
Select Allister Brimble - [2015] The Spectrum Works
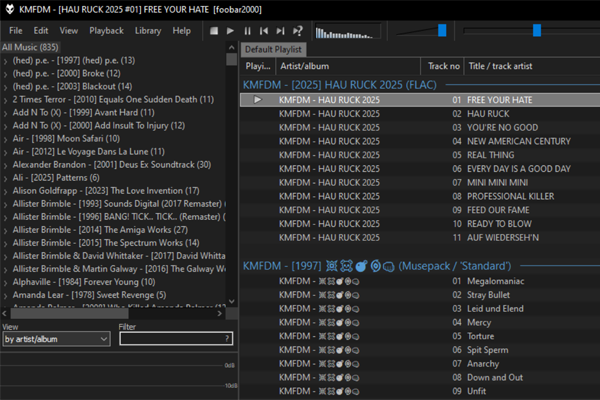click(106, 243)
